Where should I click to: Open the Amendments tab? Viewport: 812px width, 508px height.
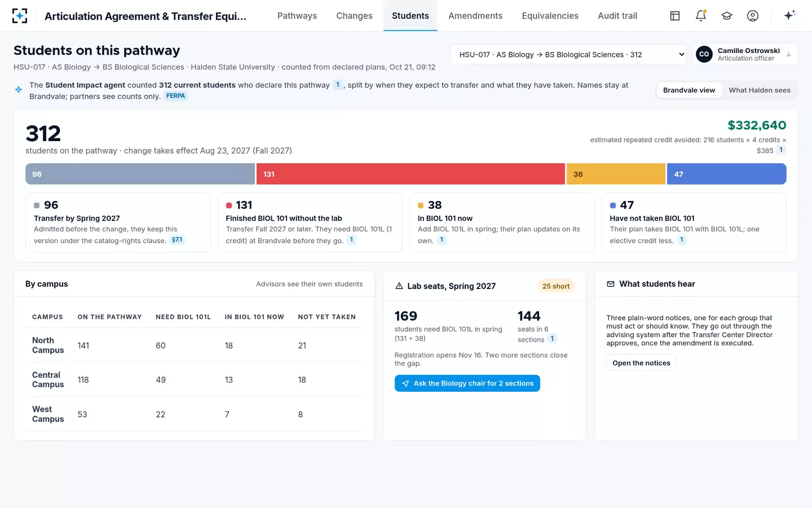475,16
